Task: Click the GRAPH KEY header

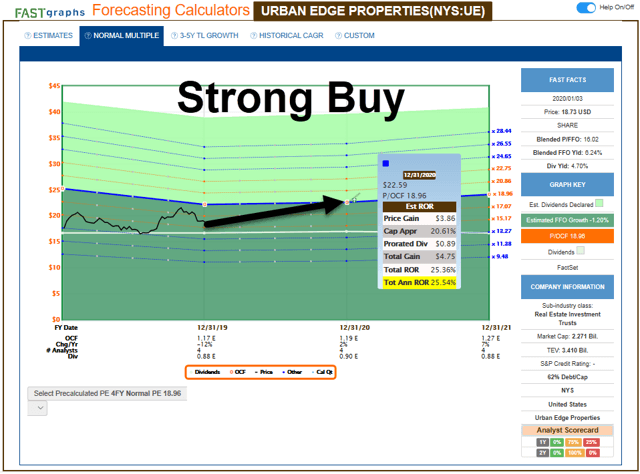Action: [567, 185]
